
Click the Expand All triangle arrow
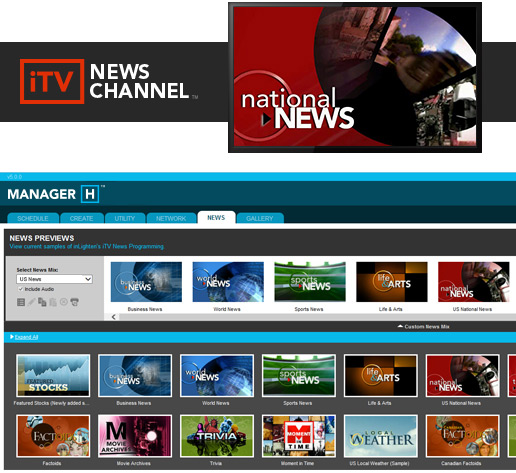coord(12,337)
